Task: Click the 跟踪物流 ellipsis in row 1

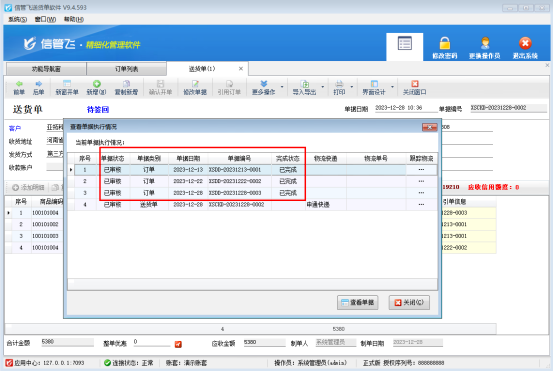Action: (x=421, y=170)
